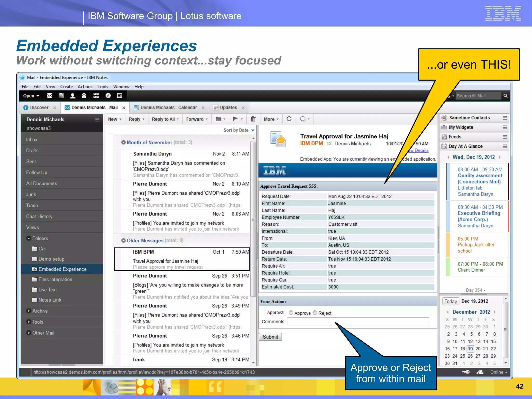The image size is (532, 399).
Task: Open the File menu
Action: click(25, 87)
